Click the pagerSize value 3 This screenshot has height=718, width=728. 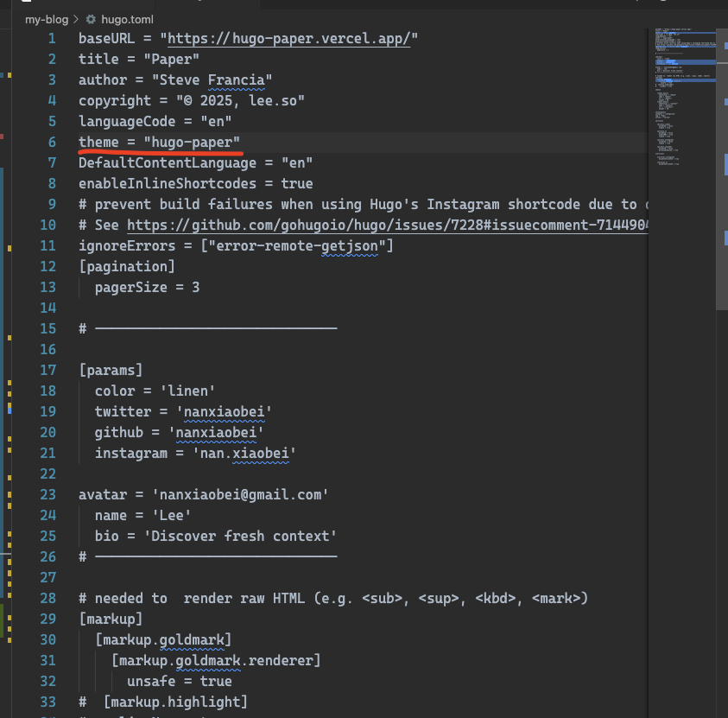[x=195, y=288]
